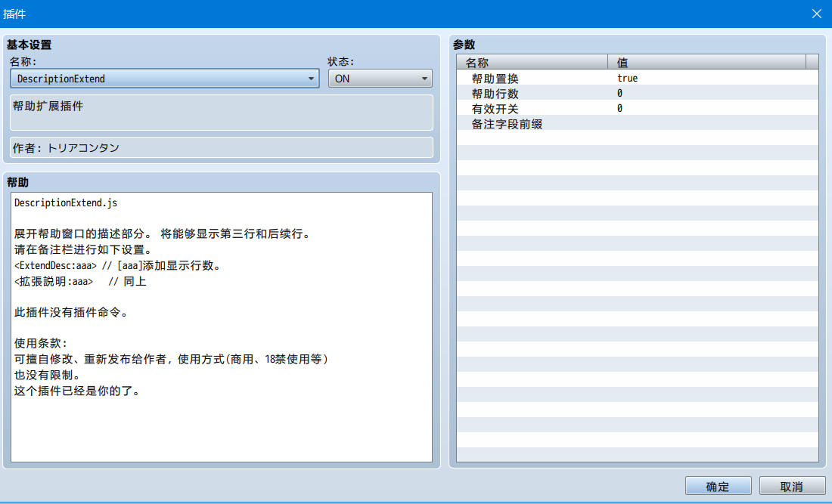The width and height of the screenshot is (832, 504).
Task: Select the 有效开关 parameter row
Action: click(638, 109)
